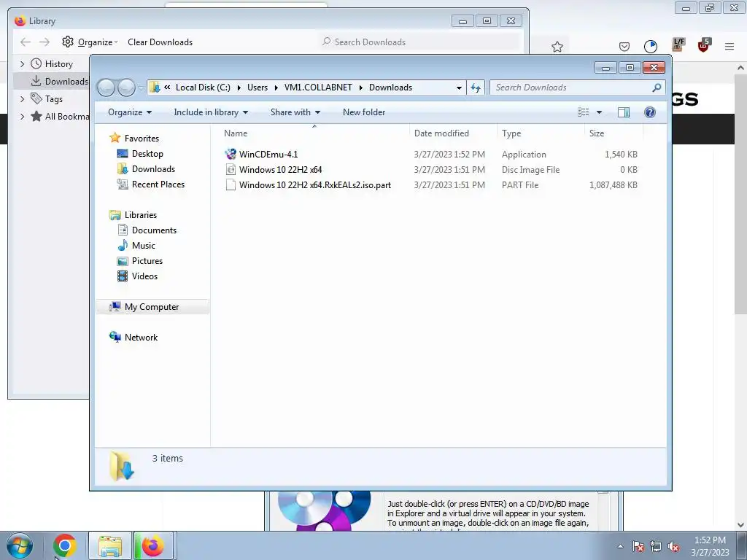Open the Library Organize gear menu

pos(90,42)
